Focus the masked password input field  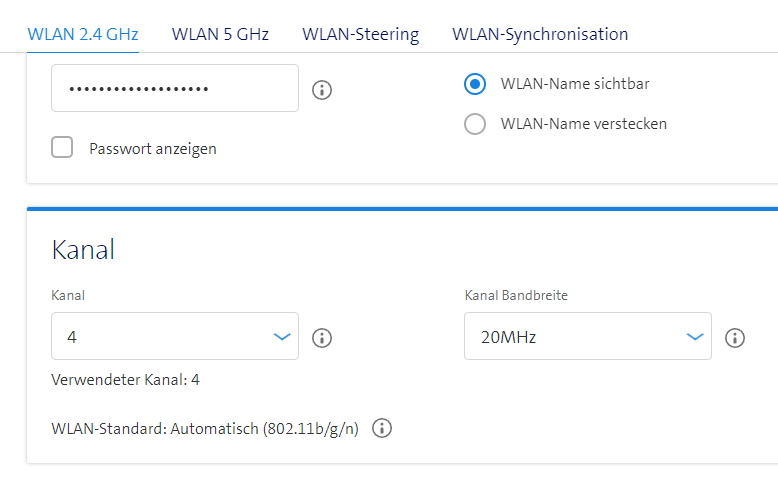tap(175, 89)
